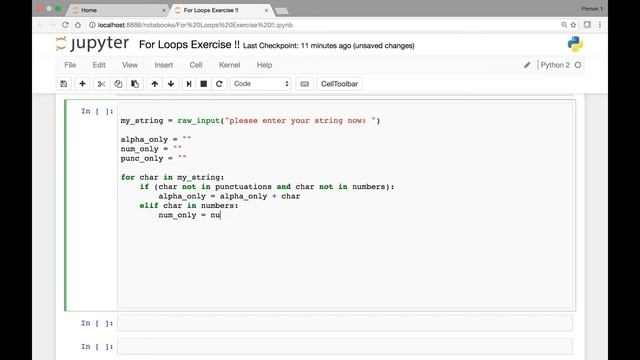Image resolution: width=640 pixels, height=360 pixels.
Task: Rename notebook title For Loops Exercise !!
Action: (x=189, y=44)
